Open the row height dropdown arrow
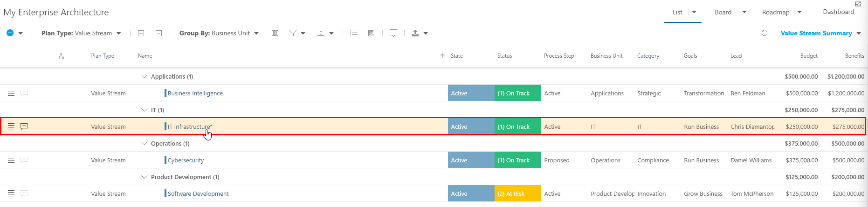Image resolution: width=868 pixels, height=207 pixels. [x=331, y=33]
